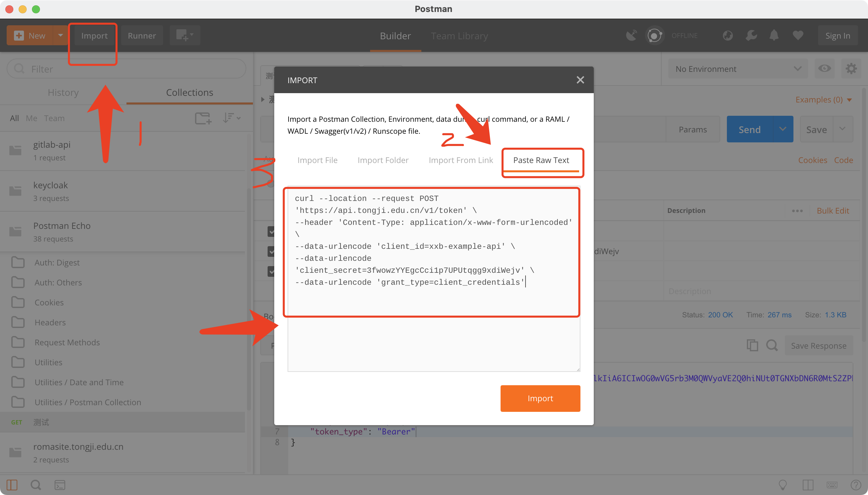
Task: Click the Save Response button
Action: pyautogui.click(x=819, y=345)
